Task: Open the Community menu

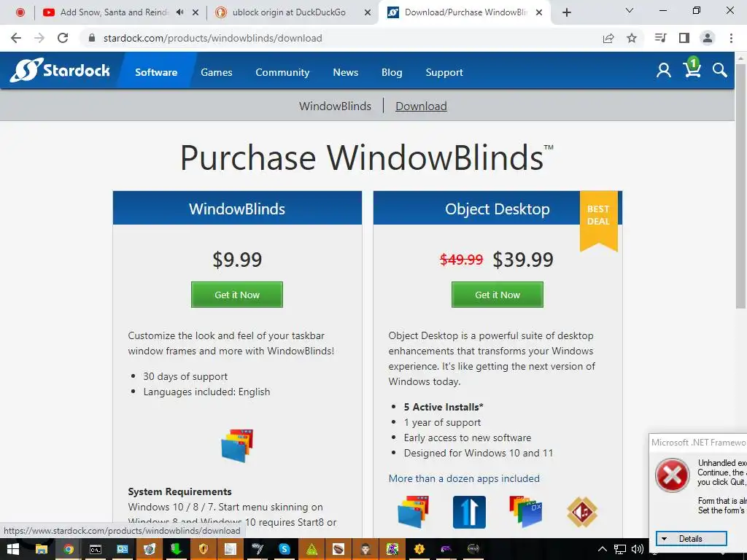Action: point(282,72)
